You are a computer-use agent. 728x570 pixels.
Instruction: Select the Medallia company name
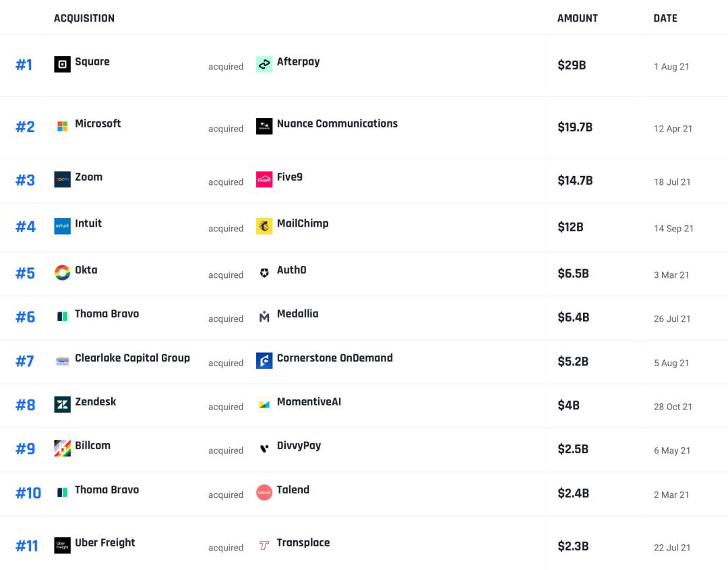tap(297, 314)
